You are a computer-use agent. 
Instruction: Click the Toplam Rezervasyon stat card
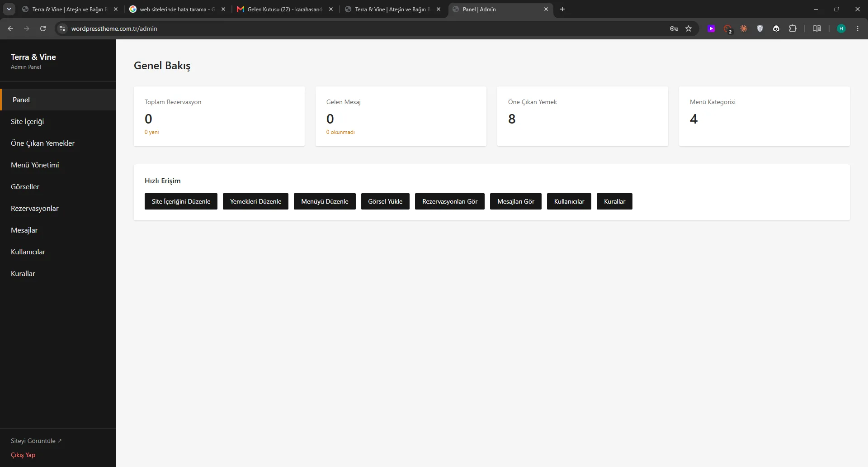click(219, 116)
